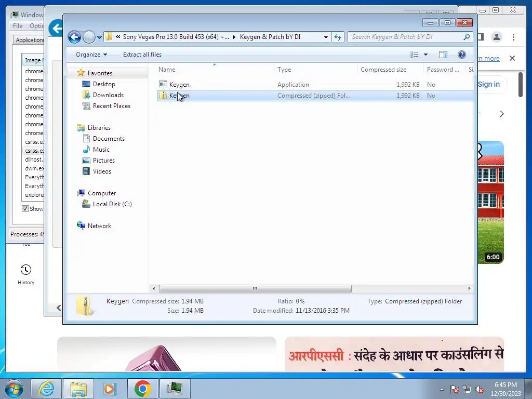Switch to the Applications tab in Task Manager
This screenshot has height=399, width=532.
pyautogui.click(x=29, y=40)
